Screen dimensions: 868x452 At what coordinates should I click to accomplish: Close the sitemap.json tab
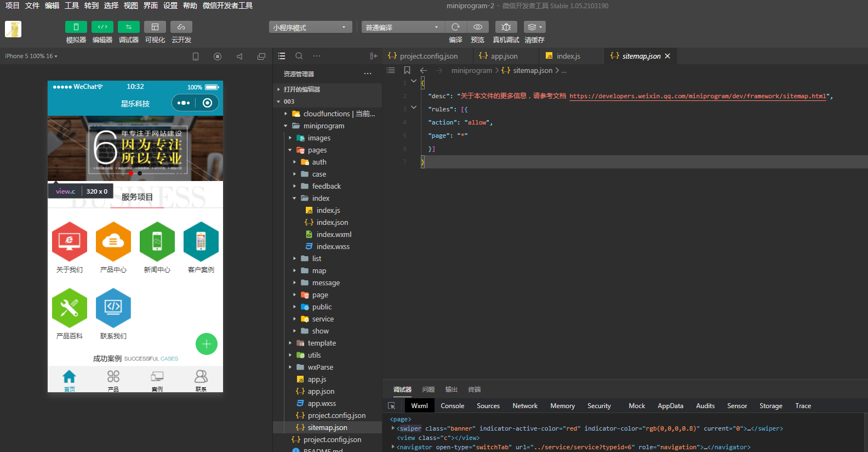667,56
